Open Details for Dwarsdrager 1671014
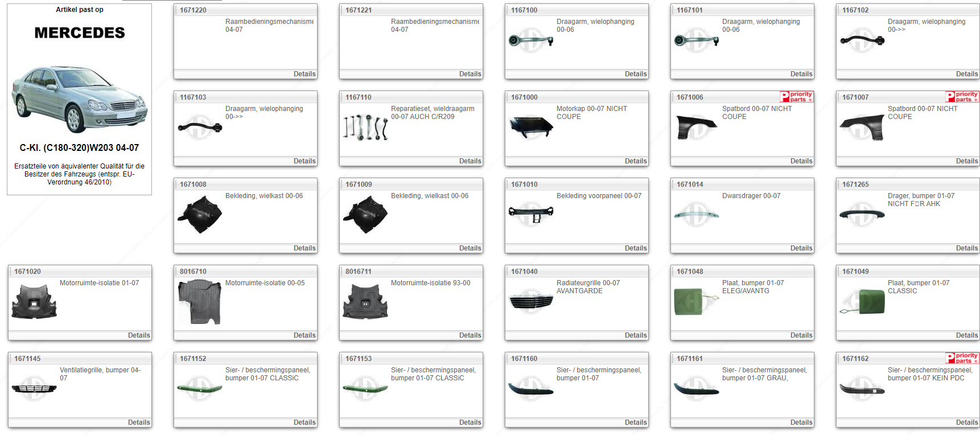980x435 pixels. coord(801,248)
